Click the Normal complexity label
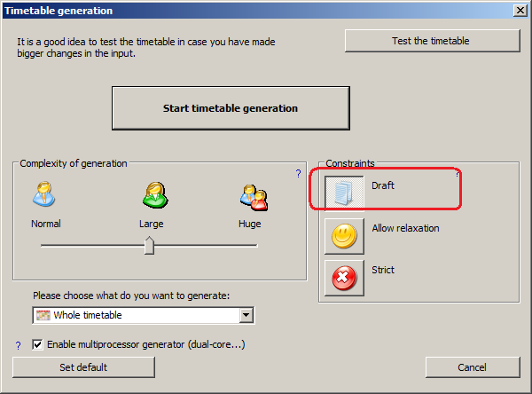 coord(46,224)
